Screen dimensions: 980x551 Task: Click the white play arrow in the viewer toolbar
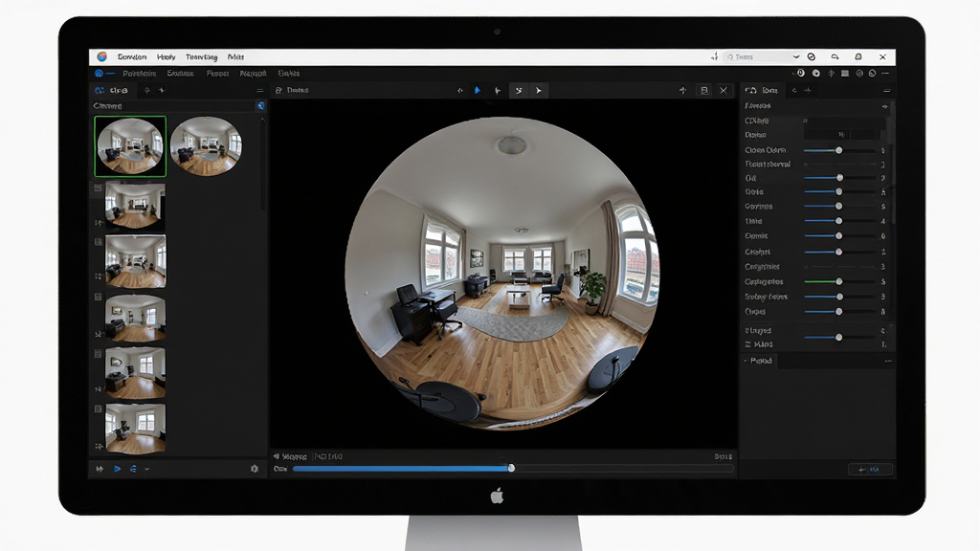[539, 91]
